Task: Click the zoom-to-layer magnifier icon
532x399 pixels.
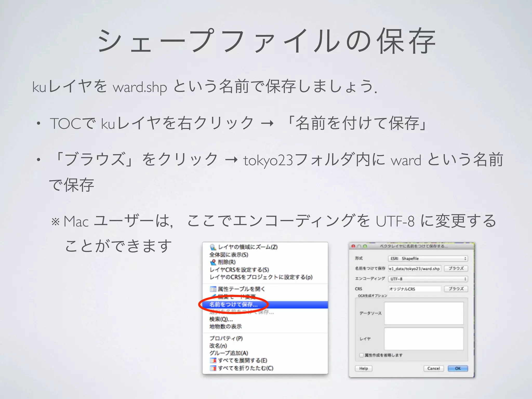Action: pos(213,247)
